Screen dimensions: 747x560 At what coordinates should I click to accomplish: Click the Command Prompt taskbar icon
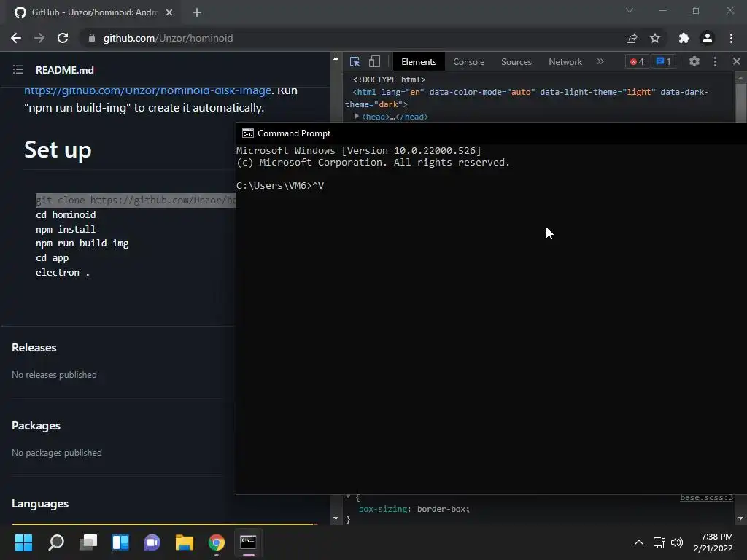[248, 542]
